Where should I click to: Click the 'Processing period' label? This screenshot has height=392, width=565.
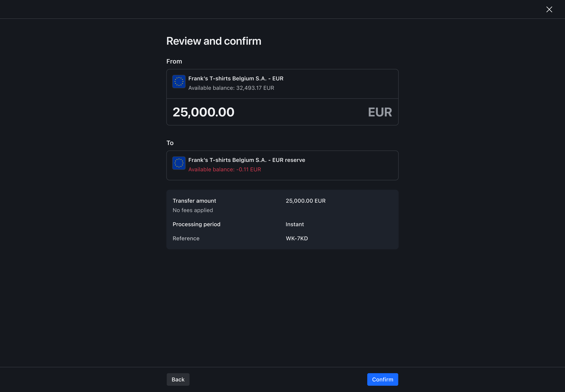click(x=196, y=224)
